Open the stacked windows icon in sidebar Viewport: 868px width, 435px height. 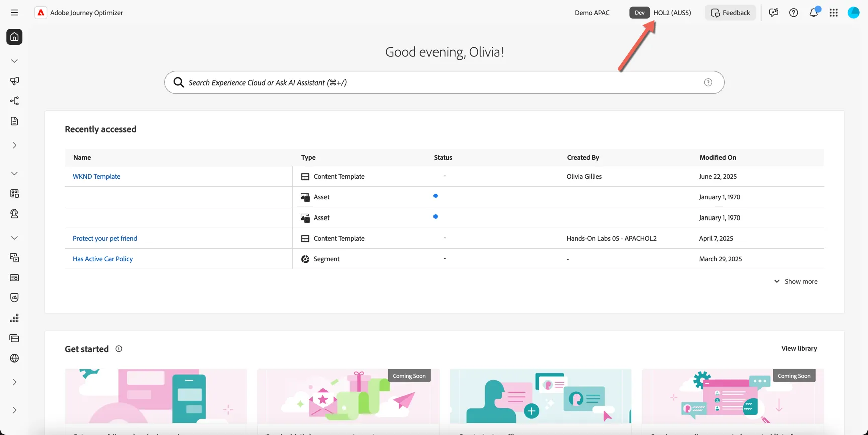tap(14, 338)
